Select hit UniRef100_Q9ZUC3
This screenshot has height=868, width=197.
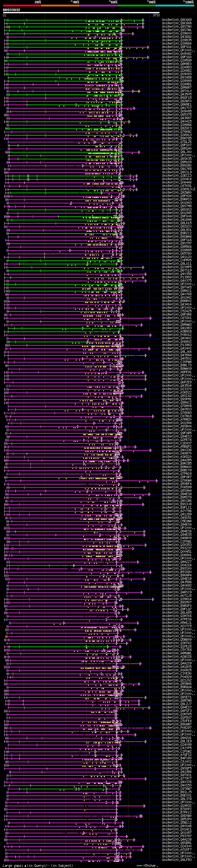click(x=177, y=128)
